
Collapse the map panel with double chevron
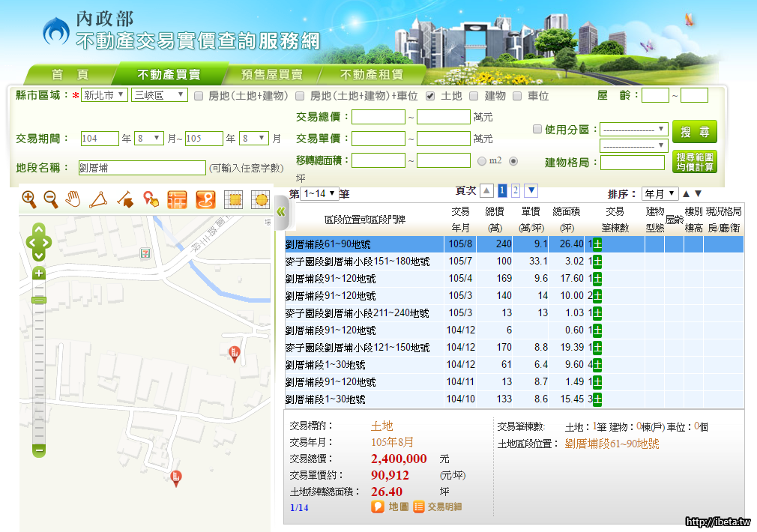click(281, 212)
